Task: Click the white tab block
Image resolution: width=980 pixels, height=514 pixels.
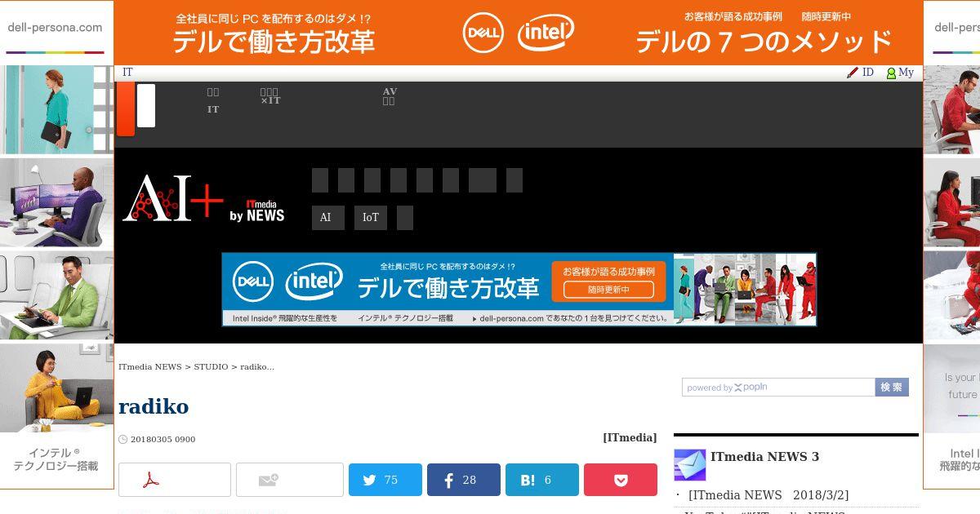Action: point(146,106)
